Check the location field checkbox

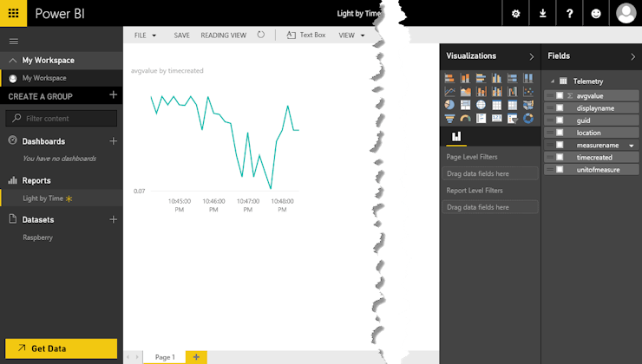[x=560, y=132]
